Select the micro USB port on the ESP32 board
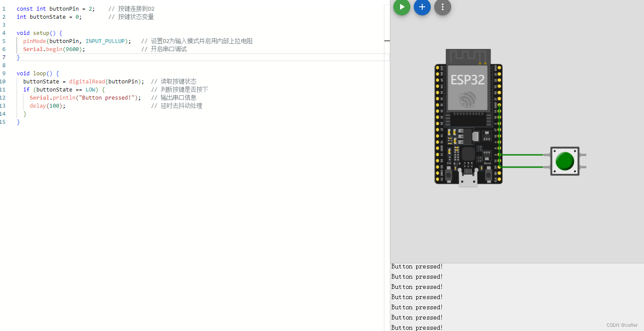 tap(468, 177)
